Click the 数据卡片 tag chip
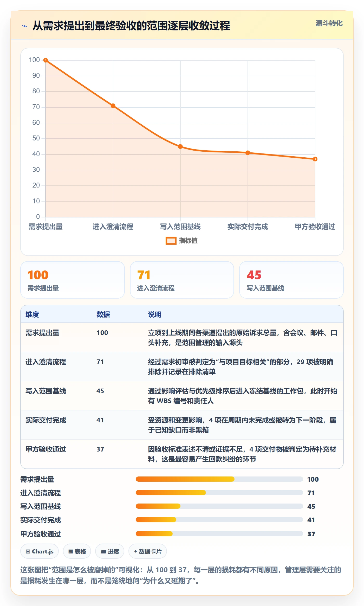The height and width of the screenshot is (606, 364). [148, 551]
